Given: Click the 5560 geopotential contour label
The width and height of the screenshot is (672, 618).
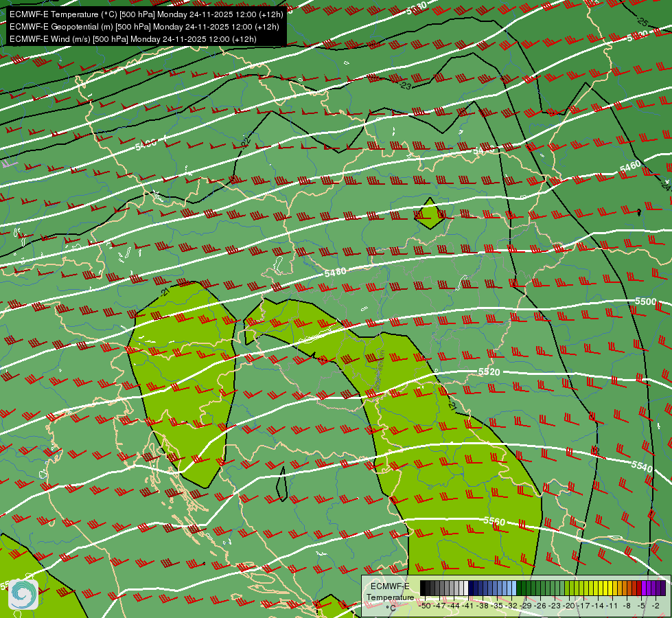Looking at the screenshot, I should (x=494, y=521).
